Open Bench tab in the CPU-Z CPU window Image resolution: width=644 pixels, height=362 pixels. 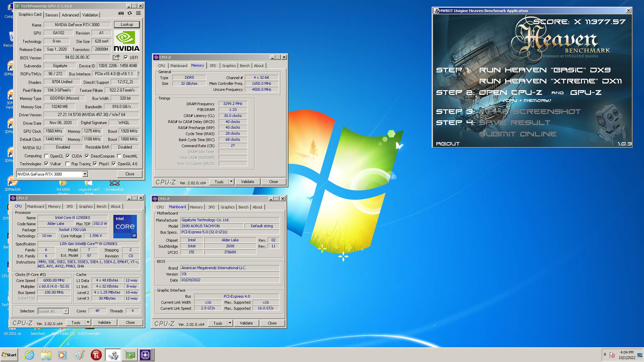(x=101, y=206)
